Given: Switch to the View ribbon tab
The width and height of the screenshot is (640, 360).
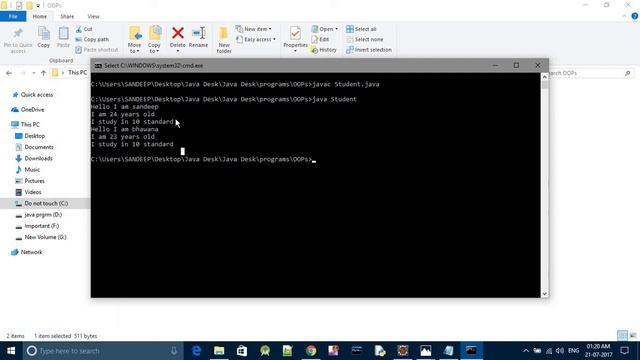Looking at the screenshot, I should pos(93,16).
